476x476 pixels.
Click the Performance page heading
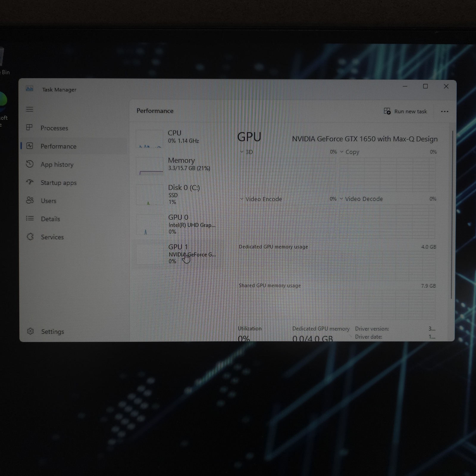[x=155, y=111]
